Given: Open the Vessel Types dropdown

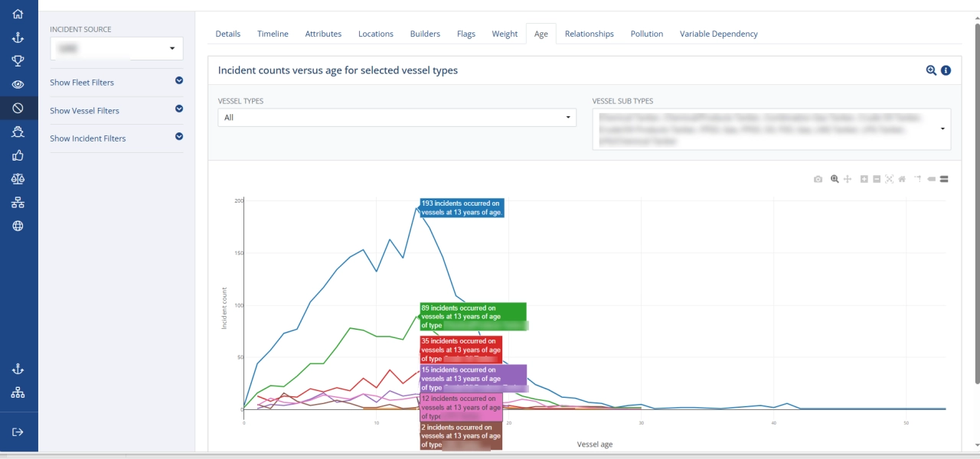Looking at the screenshot, I should 397,117.
